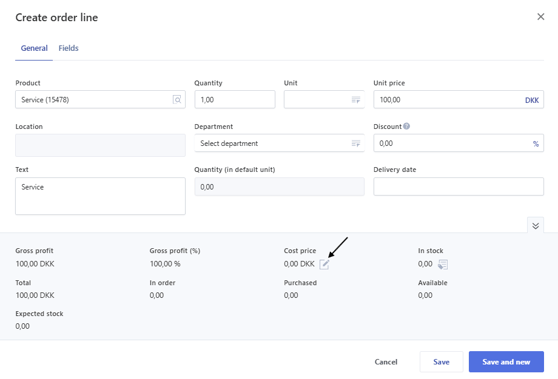Edit cost price with pencil icon
The width and height of the screenshot is (558, 379).
coord(324,264)
